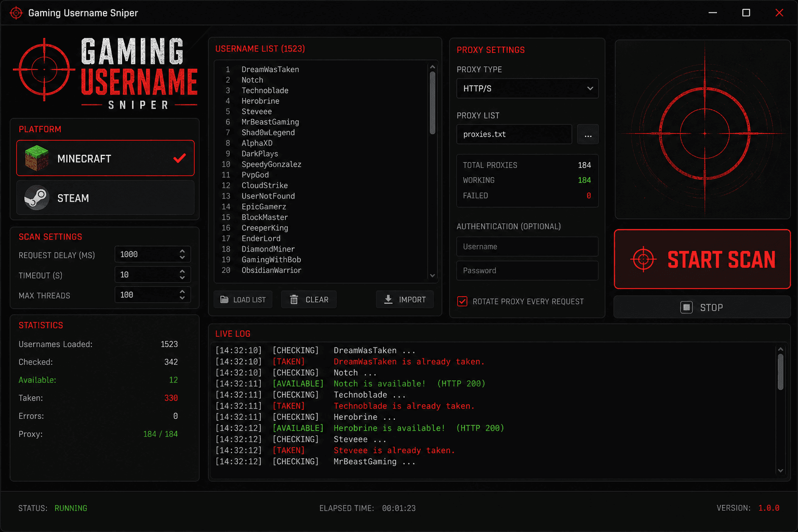Screen dimensions: 798x532
Task: Select ObsidianWarrior in the username list
Action: point(271,270)
